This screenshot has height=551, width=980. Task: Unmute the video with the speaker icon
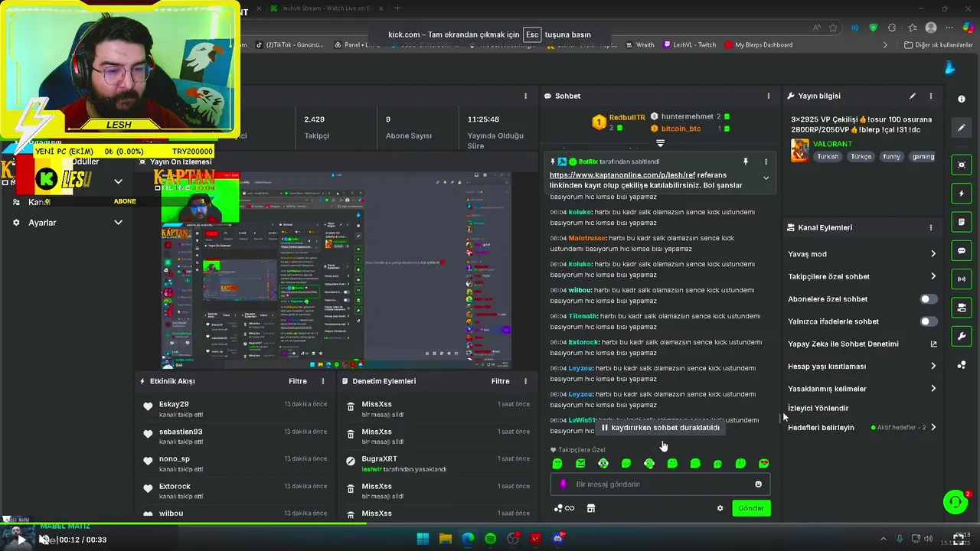click(x=44, y=540)
